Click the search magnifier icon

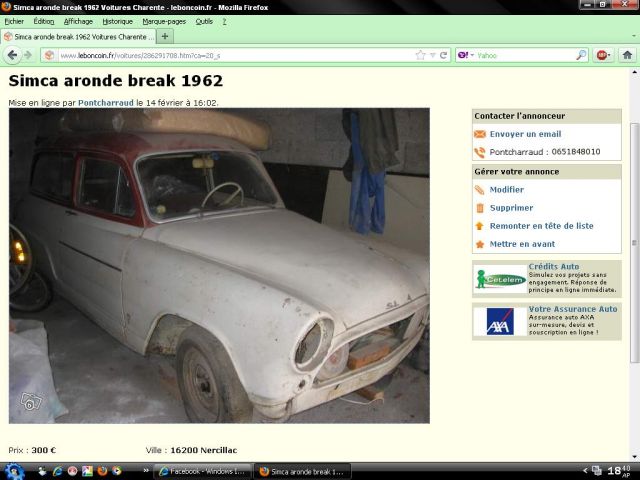pos(581,55)
